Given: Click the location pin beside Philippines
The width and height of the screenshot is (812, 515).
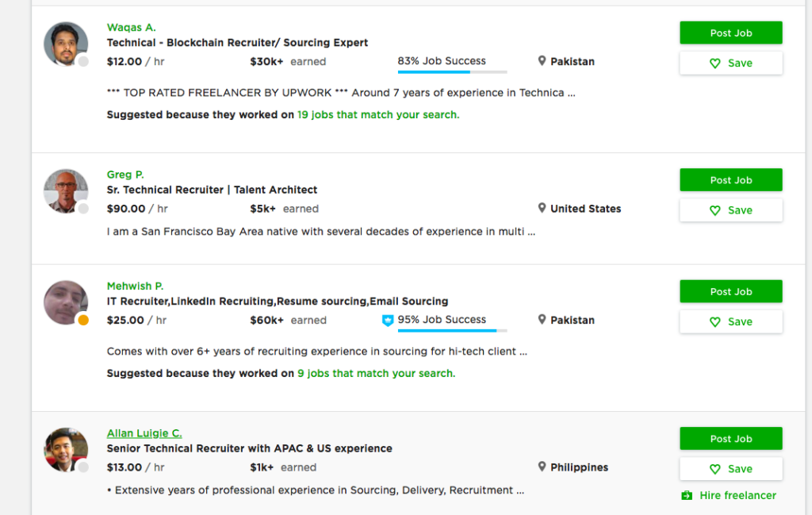Looking at the screenshot, I should (542, 467).
